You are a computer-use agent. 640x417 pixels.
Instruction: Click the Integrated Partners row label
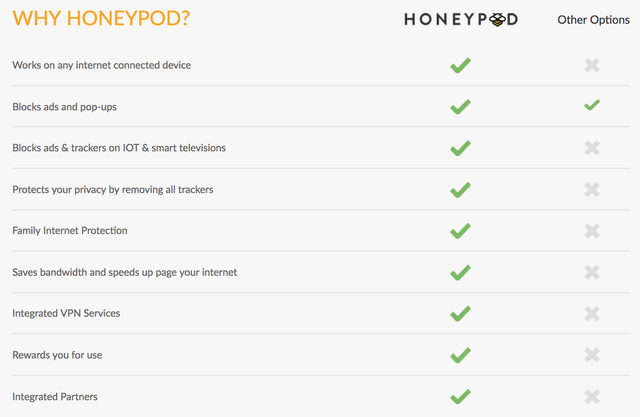55,397
